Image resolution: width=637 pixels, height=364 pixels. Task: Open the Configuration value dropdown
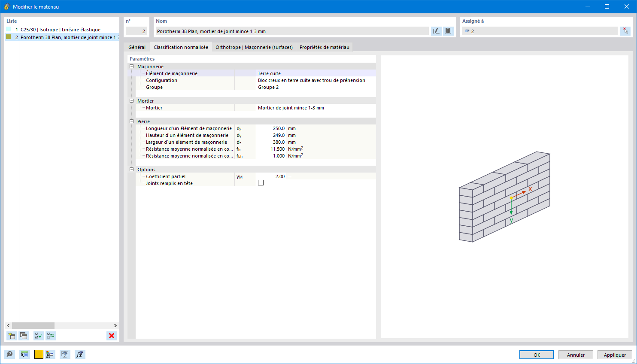[316, 80]
